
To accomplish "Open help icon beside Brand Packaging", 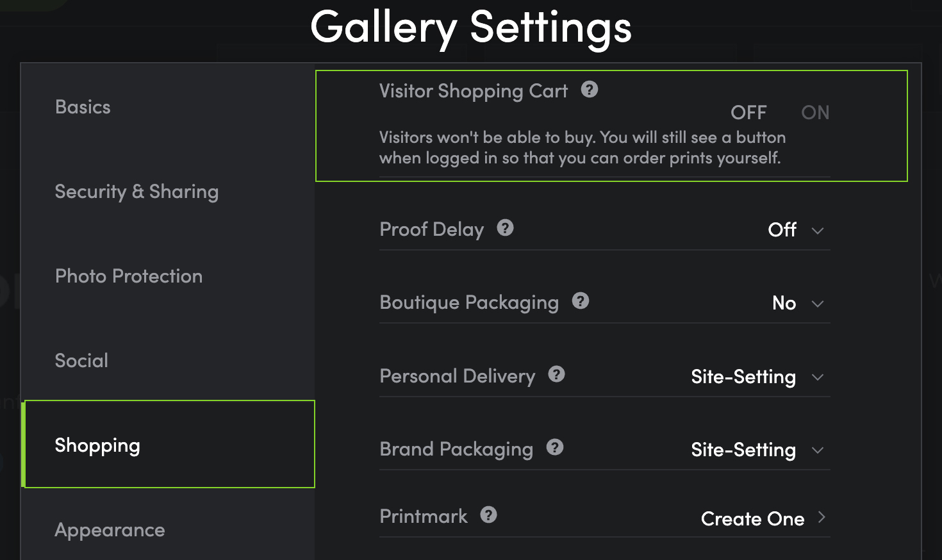I will point(555,447).
